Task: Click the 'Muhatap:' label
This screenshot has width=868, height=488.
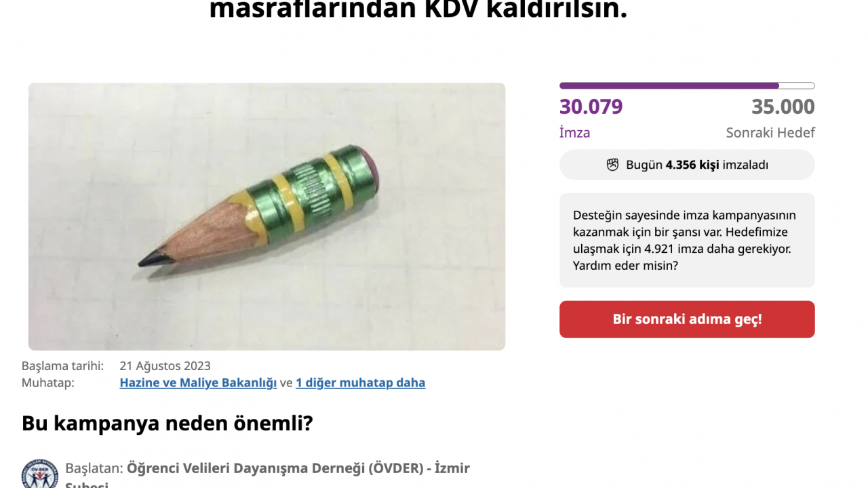Action: (47, 383)
